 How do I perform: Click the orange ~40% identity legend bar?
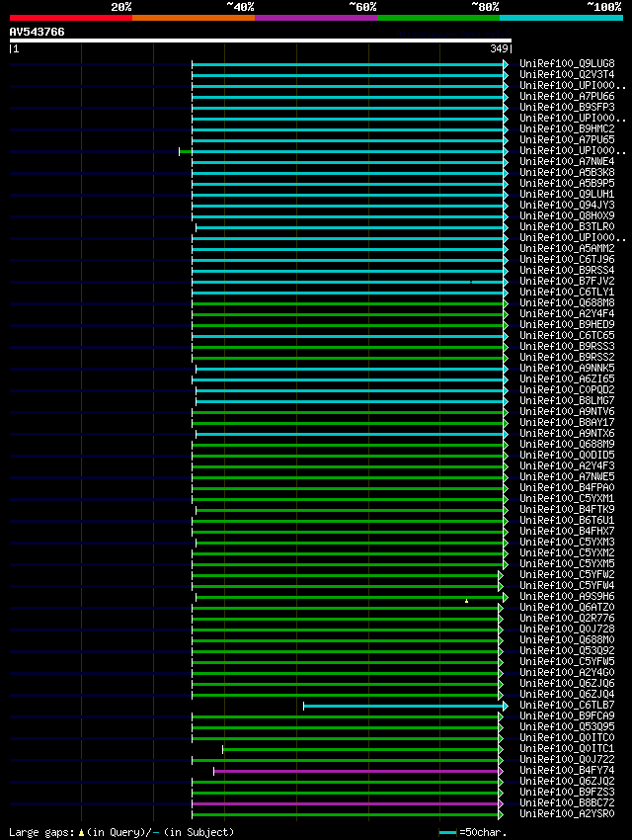coord(194,18)
